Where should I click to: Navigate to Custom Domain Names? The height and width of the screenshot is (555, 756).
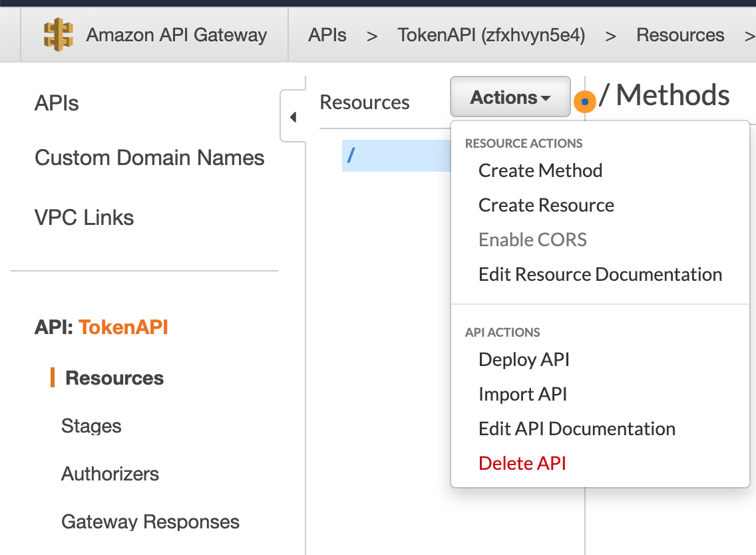149,158
